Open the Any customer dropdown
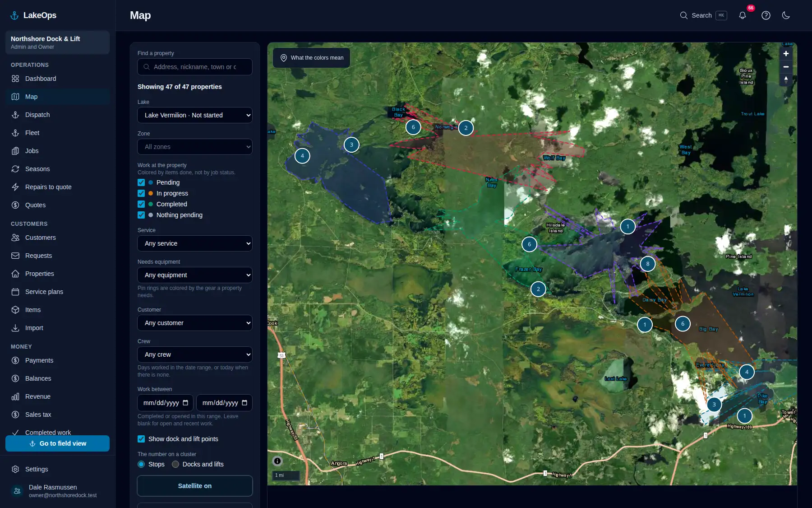This screenshot has height=508, width=812. 195,323
